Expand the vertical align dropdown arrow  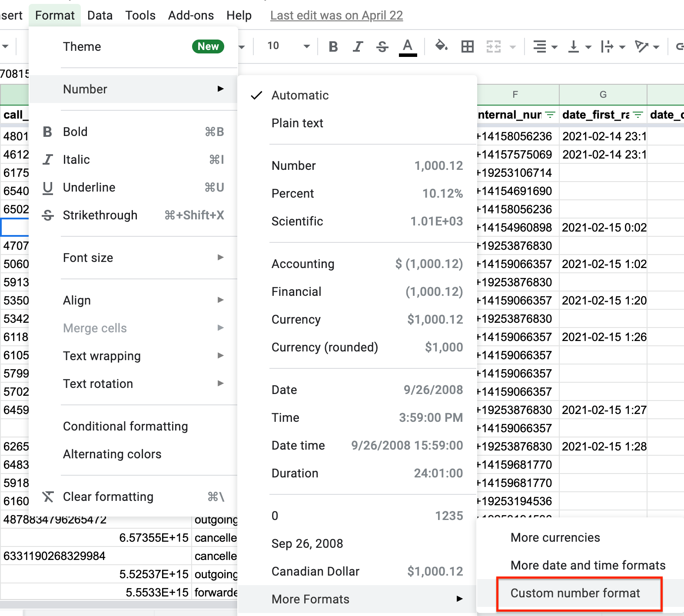click(588, 46)
